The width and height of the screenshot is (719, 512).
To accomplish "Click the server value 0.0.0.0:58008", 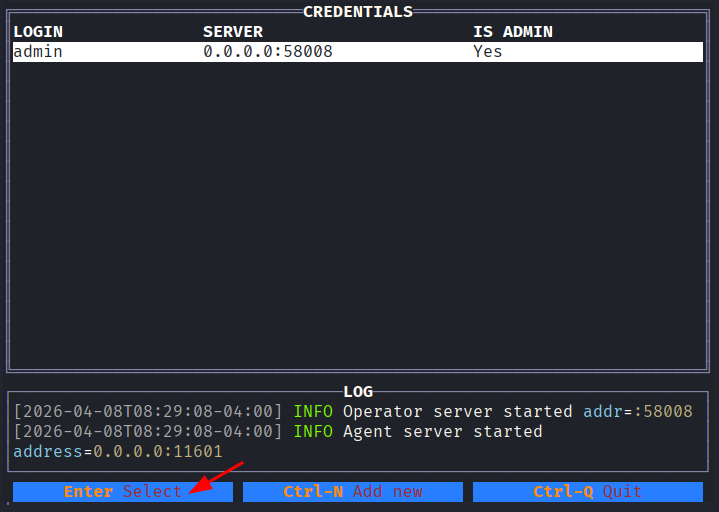I will (268, 51).
